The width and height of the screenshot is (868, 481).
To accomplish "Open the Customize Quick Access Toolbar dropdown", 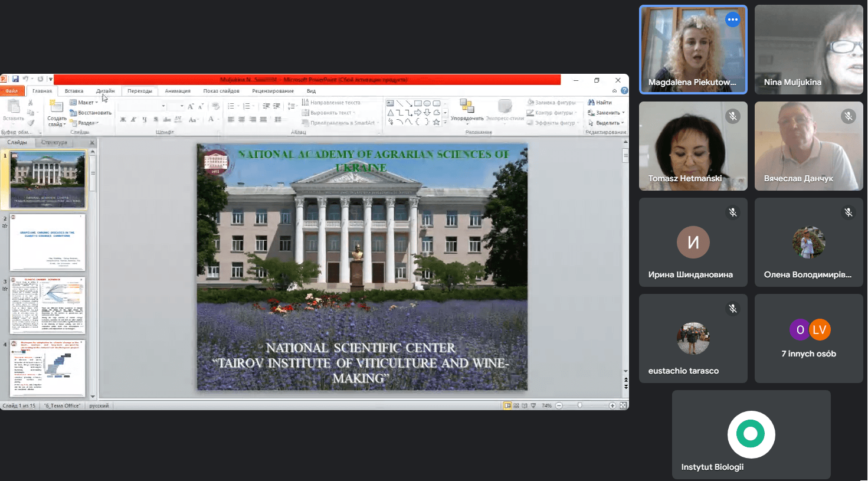I will click(51, 79).
